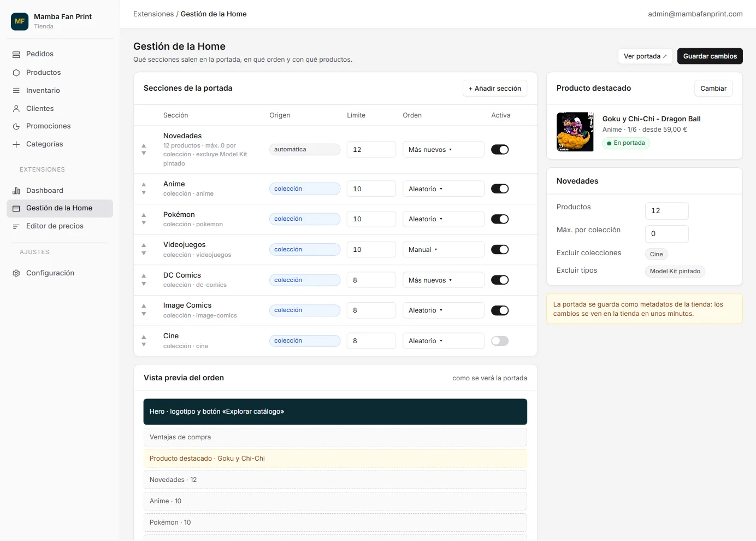This screenshot has width=756, height=541.
Task: Go to Pedidos in sidebar
Action: (x=60, y=54)
